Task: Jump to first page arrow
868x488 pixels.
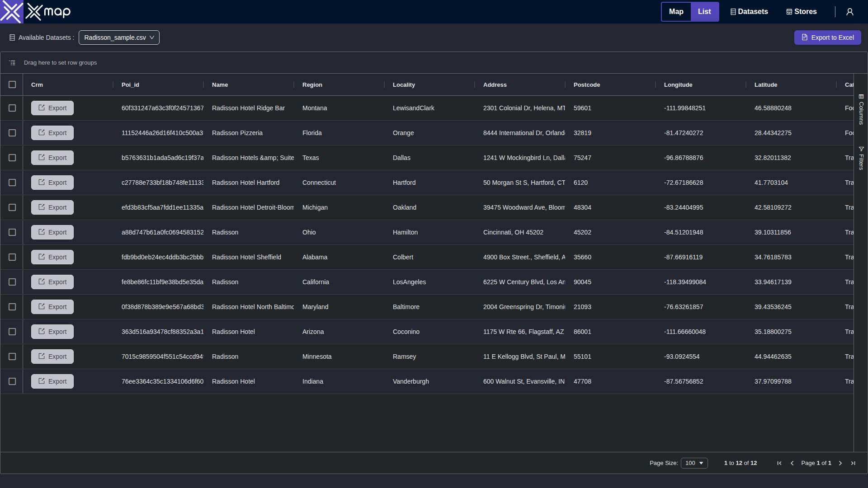Action: pyautogui.click(x=779, y=463)
